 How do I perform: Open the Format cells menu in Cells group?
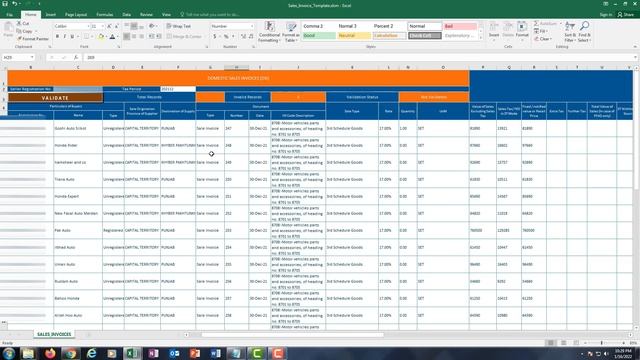[522, 30]
